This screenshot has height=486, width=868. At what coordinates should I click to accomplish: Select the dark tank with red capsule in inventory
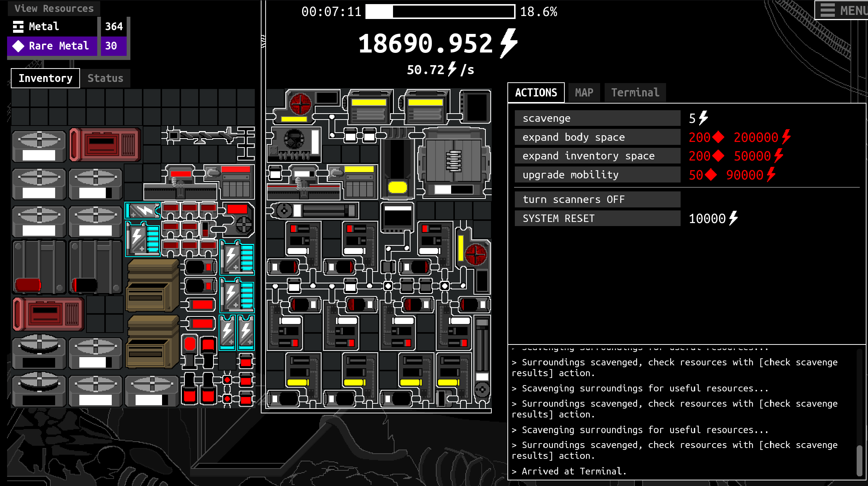[39, 267]
